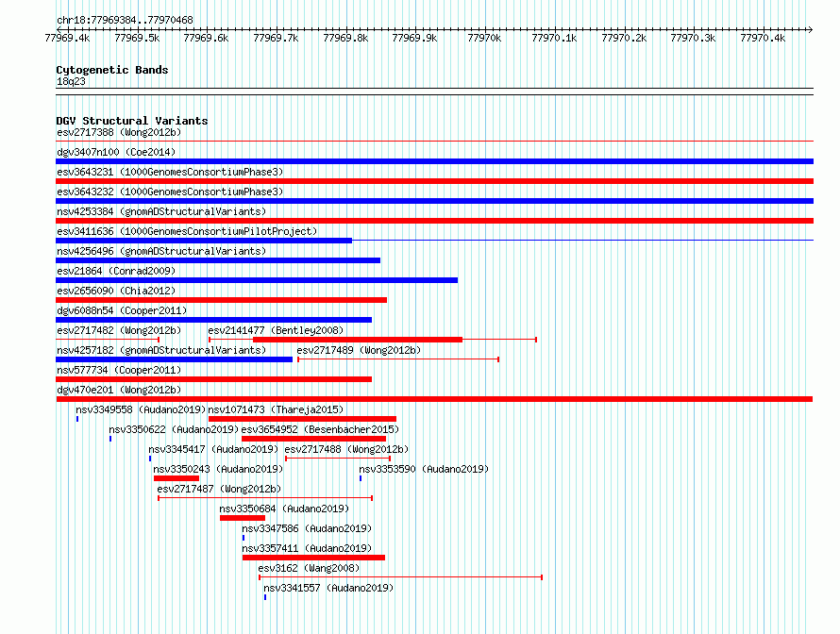The image size is (840, 634).
Task: Click the 77970.4k ruler tick label
Action: (763, 38)
